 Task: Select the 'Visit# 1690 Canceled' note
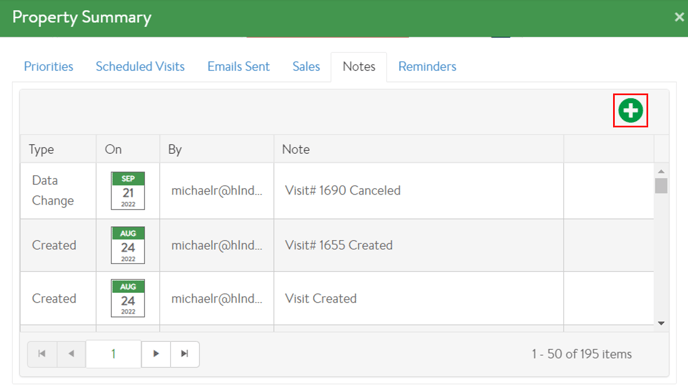click(x=343, y=190)
